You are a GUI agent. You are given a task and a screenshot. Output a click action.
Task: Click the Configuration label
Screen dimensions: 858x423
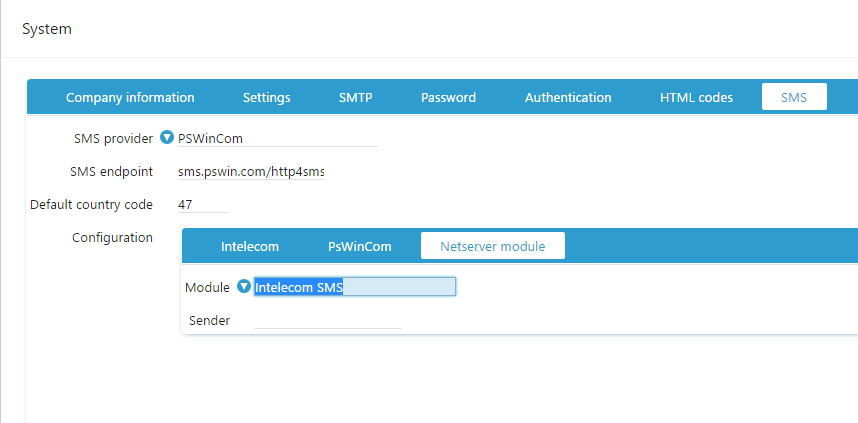click(x=112, y=237)
